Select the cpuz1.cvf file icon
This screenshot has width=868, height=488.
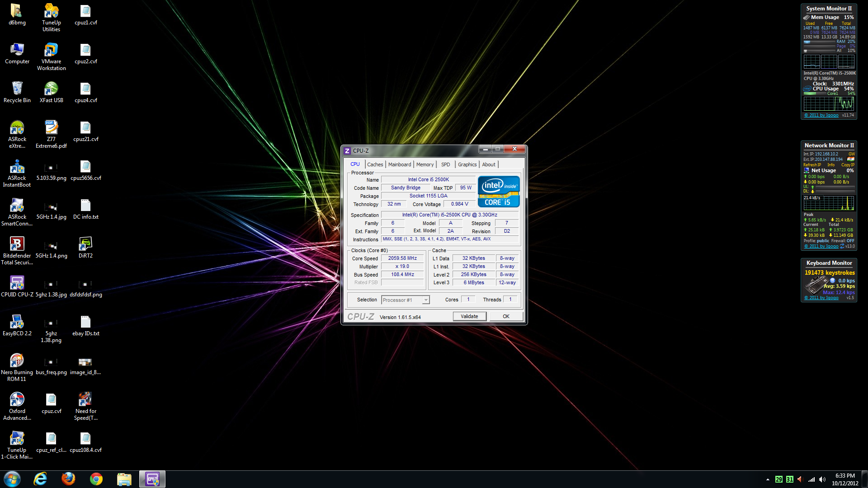[x=85, y=14]
